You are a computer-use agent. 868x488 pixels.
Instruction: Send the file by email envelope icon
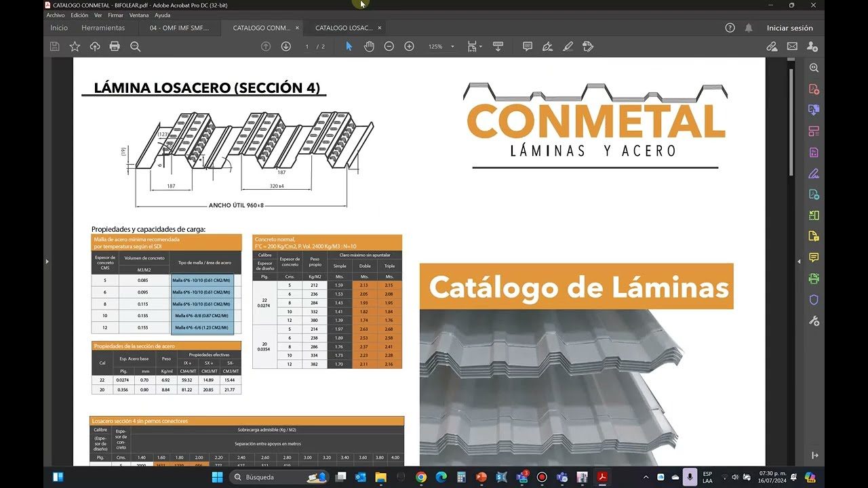tap(792, 46)
